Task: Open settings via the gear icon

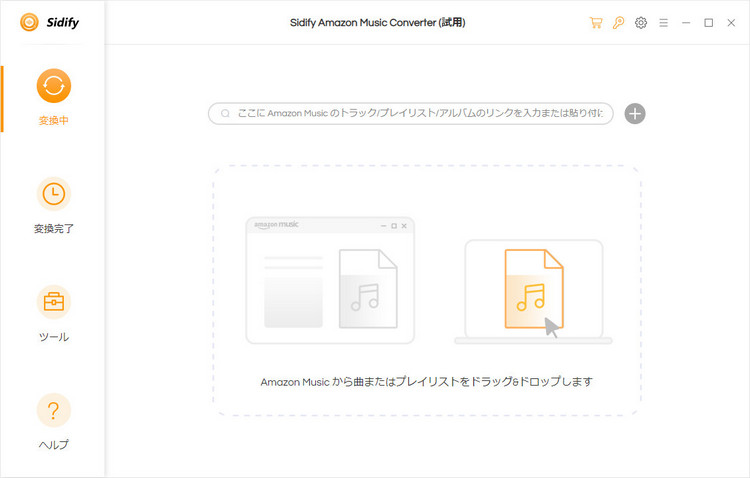Action: point(641,22)
